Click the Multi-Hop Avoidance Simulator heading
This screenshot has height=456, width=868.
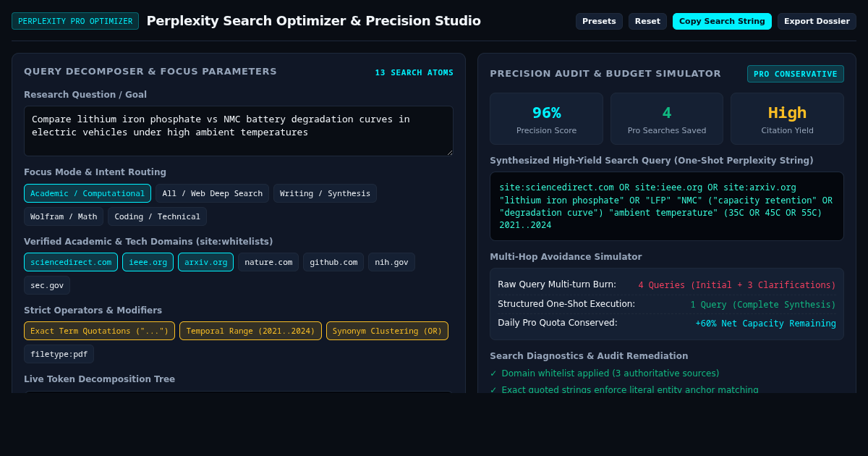click(566, 257)
